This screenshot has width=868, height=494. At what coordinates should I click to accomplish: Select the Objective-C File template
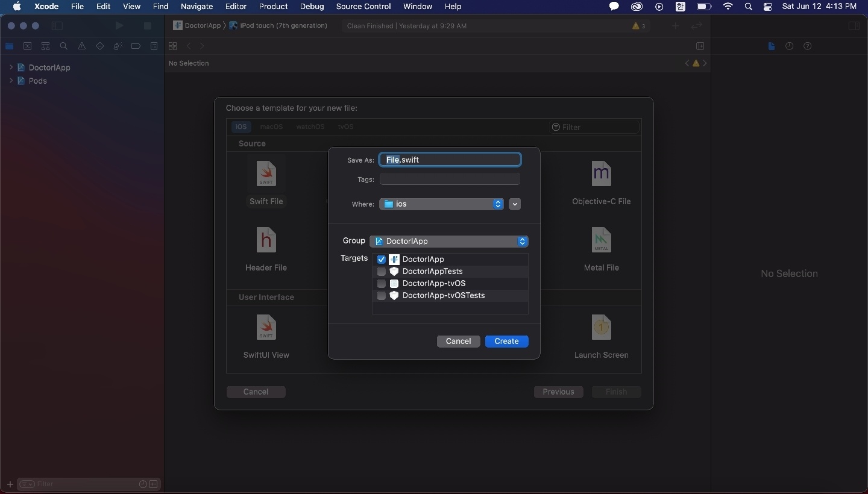[601, 174]
